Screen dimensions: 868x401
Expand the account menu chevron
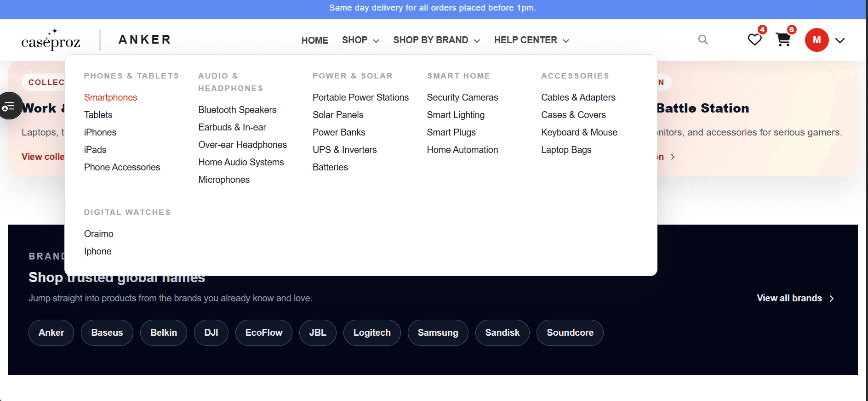[840, 40]
